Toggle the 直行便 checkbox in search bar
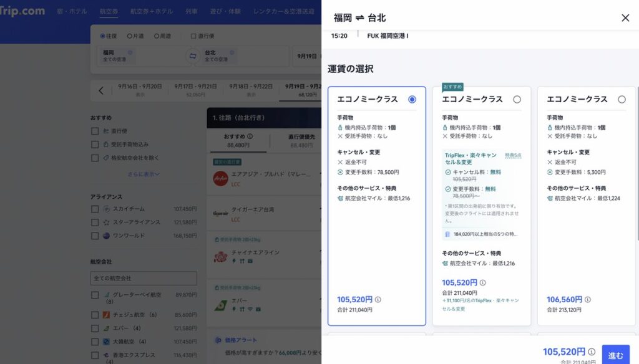Image resolution: width=639 pixels, height=364 pixels. [x=193, y=36]
